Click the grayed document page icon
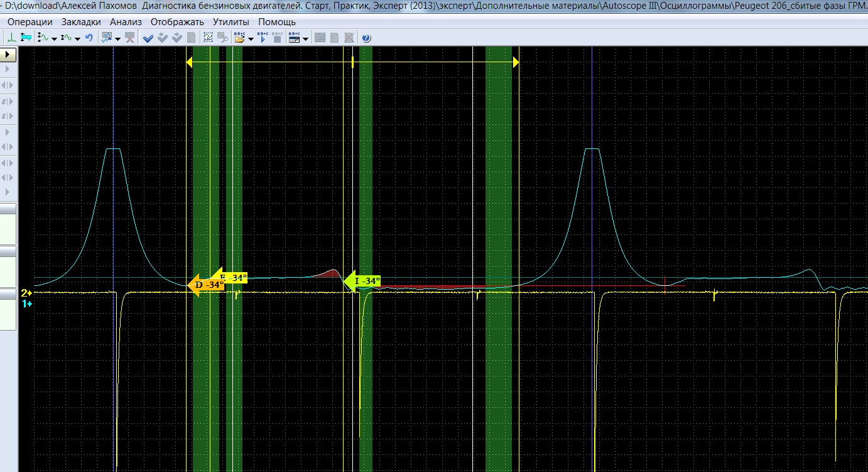 click(x=334, y=38)
